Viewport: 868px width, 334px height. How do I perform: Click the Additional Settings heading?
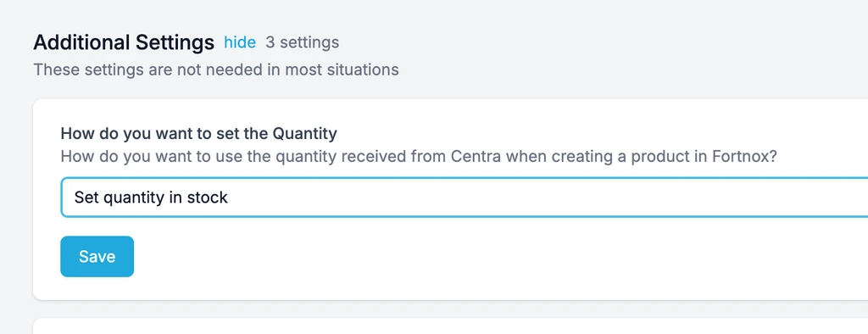click(124, 42)
